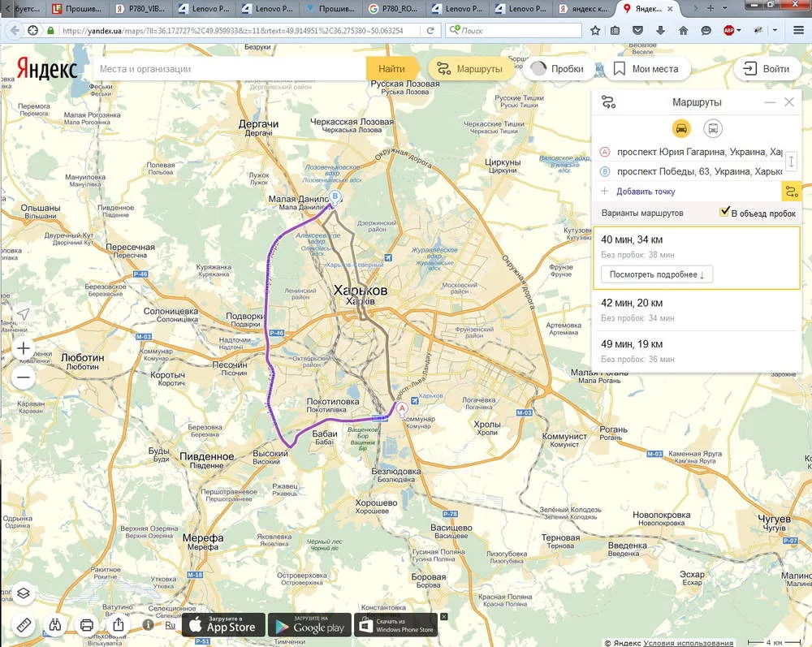Switch to car route mode
Viewport: 812px width, 647px height.
[x=681, y=128]
